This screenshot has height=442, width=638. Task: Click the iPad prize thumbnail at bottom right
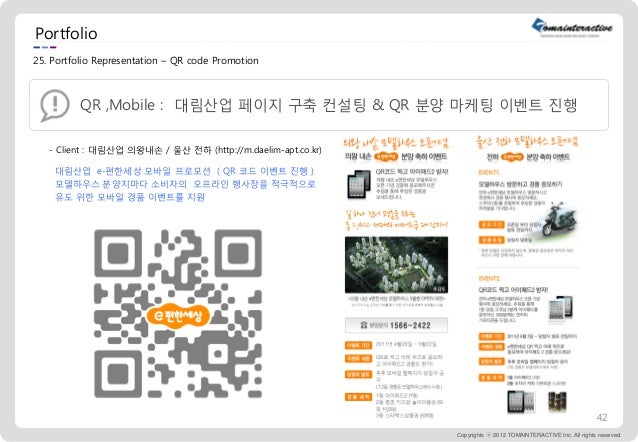click(521, 401)
